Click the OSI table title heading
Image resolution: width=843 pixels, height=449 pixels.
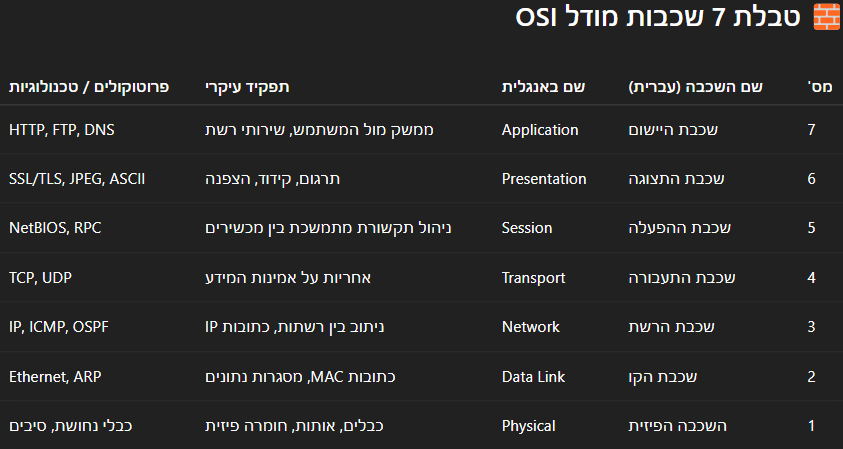click(658, 17)
